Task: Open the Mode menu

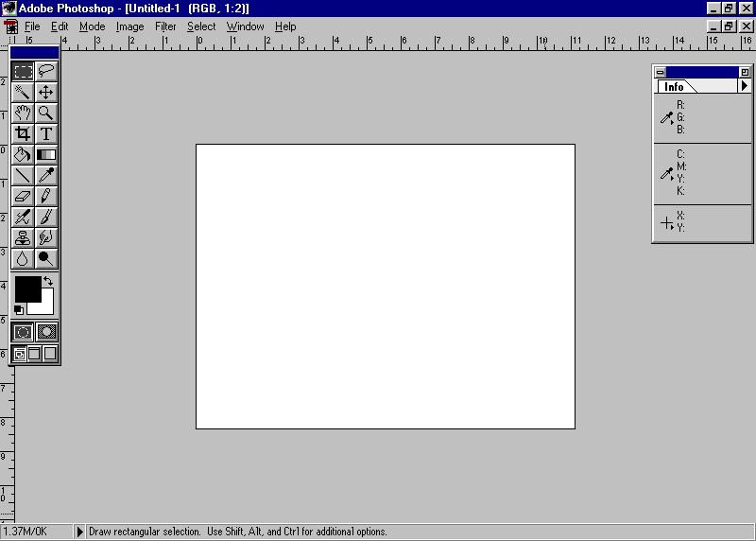Action: click(92, 26)
